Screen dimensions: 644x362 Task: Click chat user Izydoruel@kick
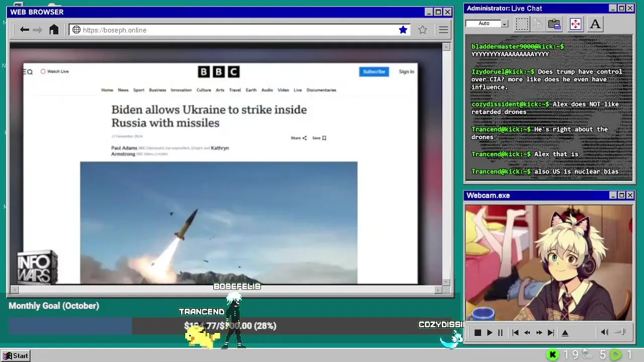tap(503, 71)
